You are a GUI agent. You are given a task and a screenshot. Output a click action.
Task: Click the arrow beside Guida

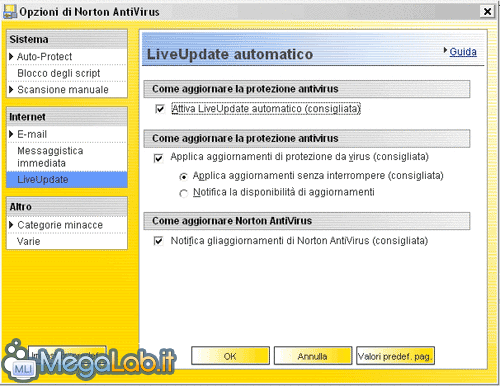coord(445,50)
